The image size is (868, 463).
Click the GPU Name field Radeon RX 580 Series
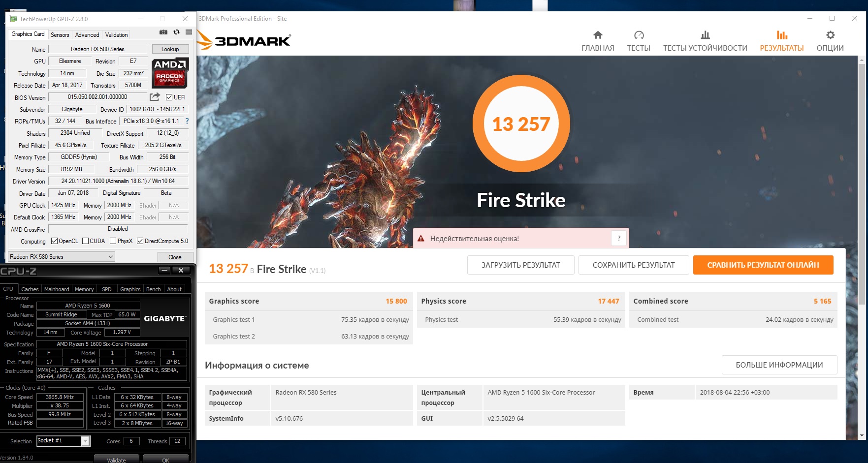coord(97,49)
